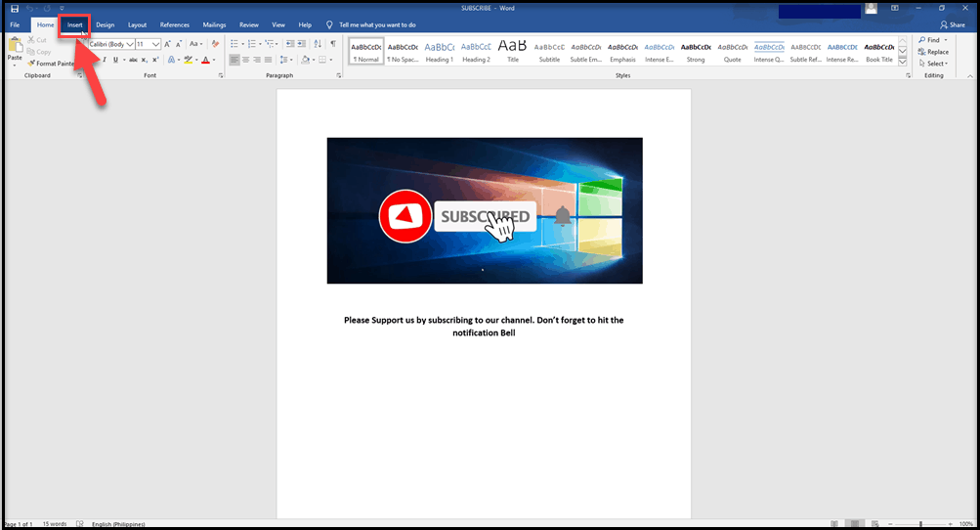The width and height of the screenshot is (980, 530).
Task: Center the text alignment
Action: (245, 60)
